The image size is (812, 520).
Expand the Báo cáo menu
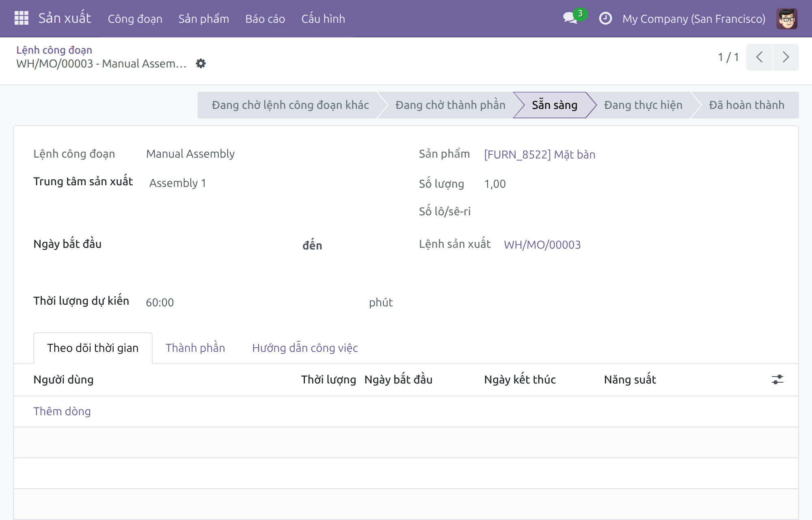[265, 19]
